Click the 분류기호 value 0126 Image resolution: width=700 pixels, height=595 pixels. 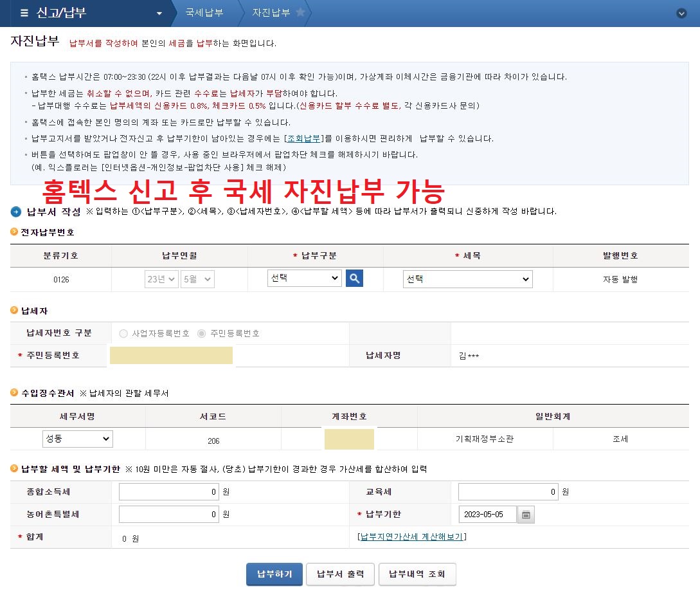point(61,280)
